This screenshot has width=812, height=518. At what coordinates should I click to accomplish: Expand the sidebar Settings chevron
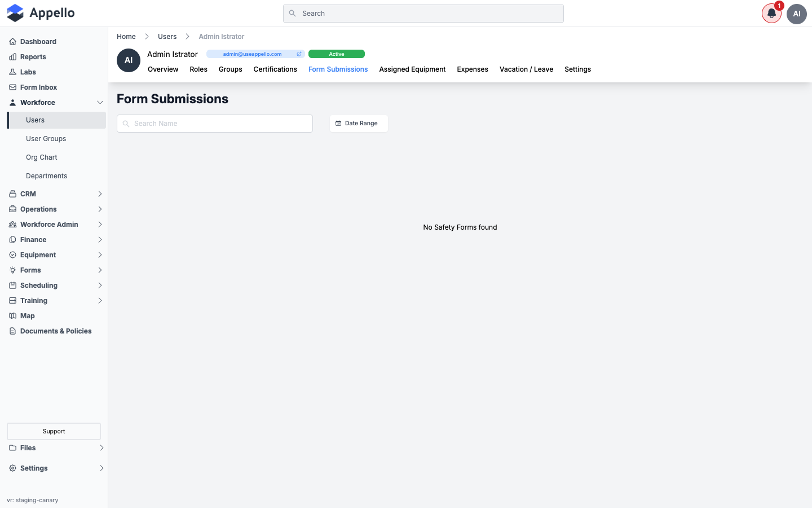[x=101, y=468]
